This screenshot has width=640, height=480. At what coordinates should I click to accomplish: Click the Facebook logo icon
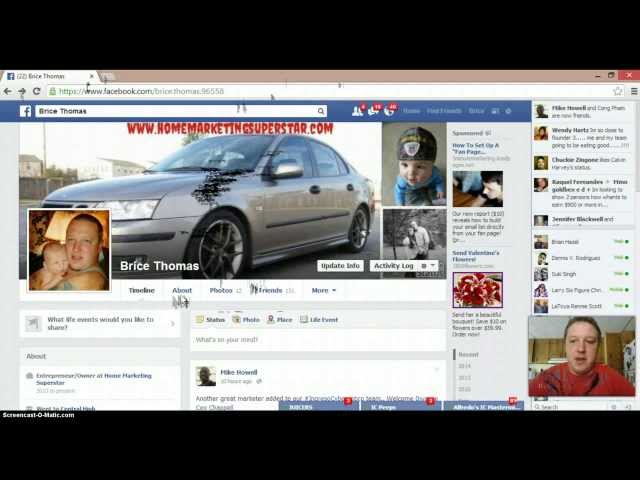[25, 111]
